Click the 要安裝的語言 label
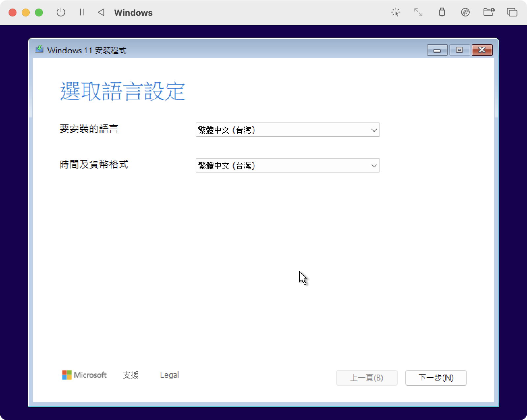Screen dimensions: 527x420 click(x=89, y=129)
